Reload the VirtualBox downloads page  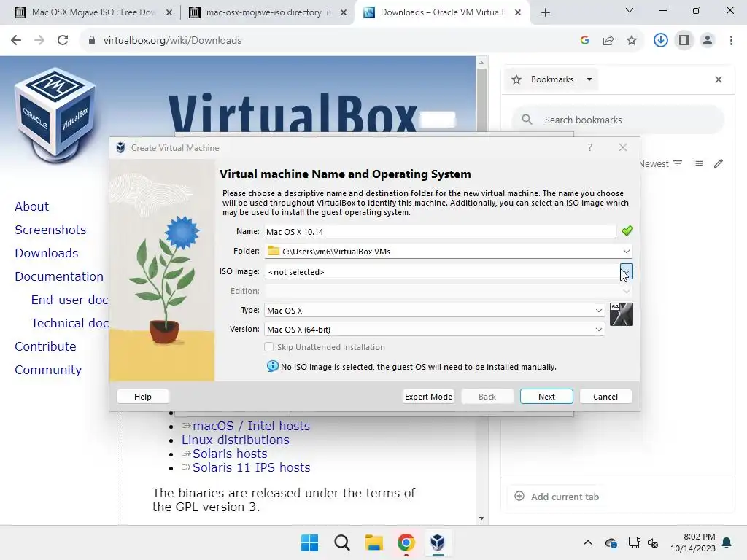click(x=63, y=41)
